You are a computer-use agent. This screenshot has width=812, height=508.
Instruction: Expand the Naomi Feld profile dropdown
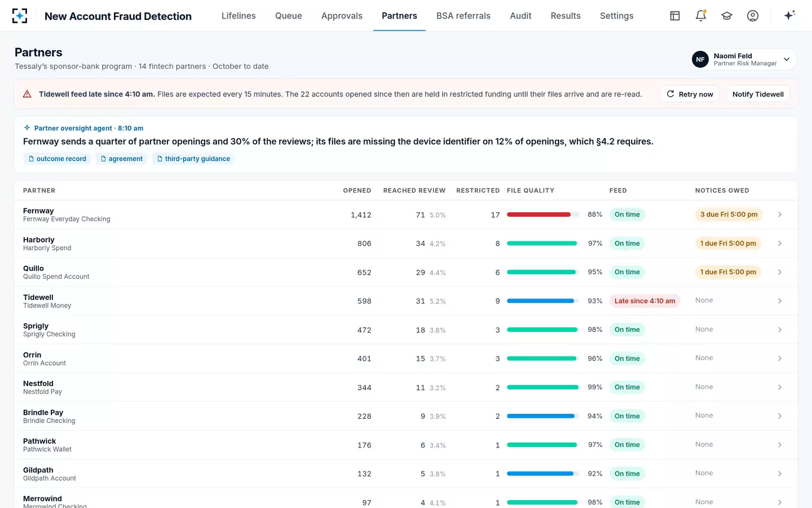click(787, 59)
